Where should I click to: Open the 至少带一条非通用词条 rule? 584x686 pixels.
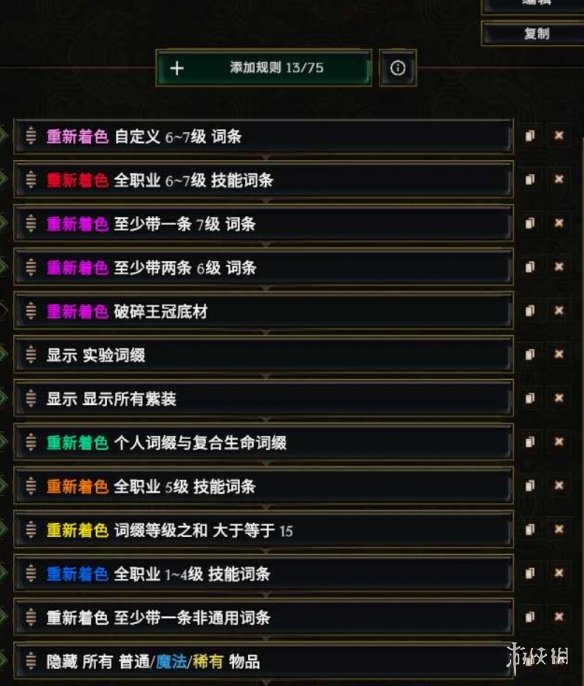pyautogui.click(x=263, y=617)
